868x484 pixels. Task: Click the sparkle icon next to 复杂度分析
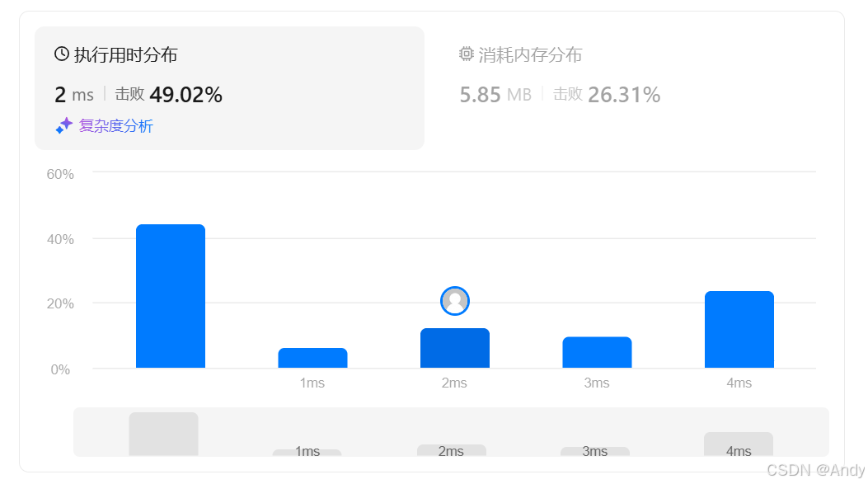pos(64,125)
